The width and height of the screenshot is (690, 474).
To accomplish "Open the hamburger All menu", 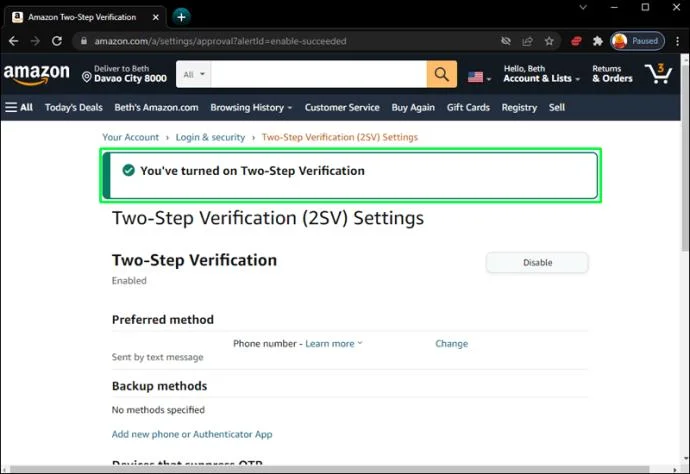I will point(19,107).
